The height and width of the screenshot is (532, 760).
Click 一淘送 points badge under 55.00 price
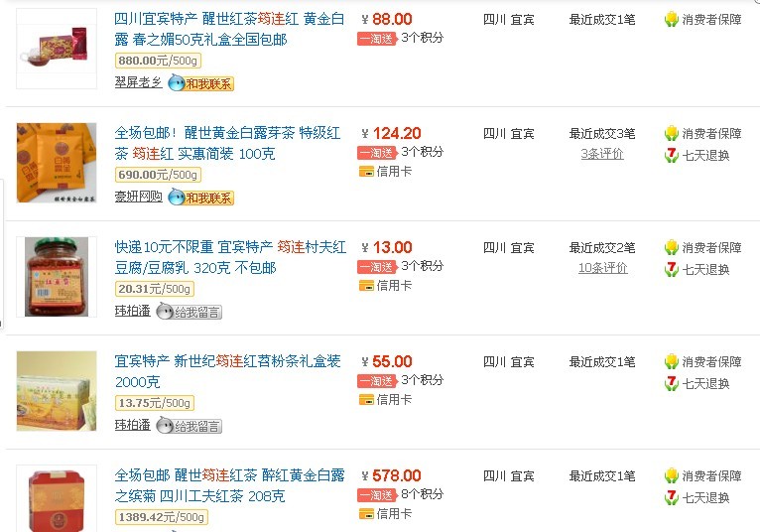(377, 381)
